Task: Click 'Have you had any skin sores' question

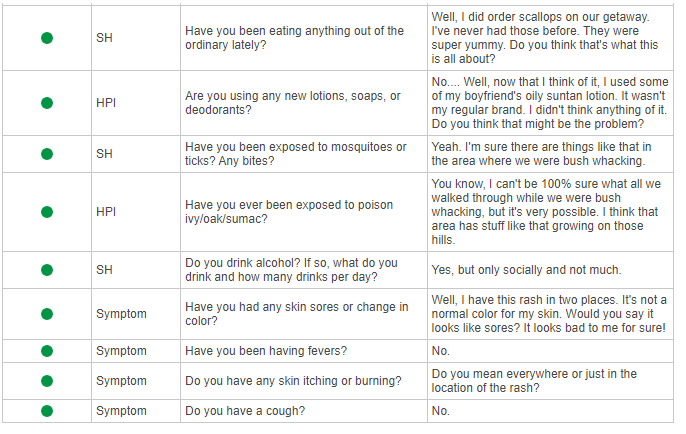Action: pos(297,314)
